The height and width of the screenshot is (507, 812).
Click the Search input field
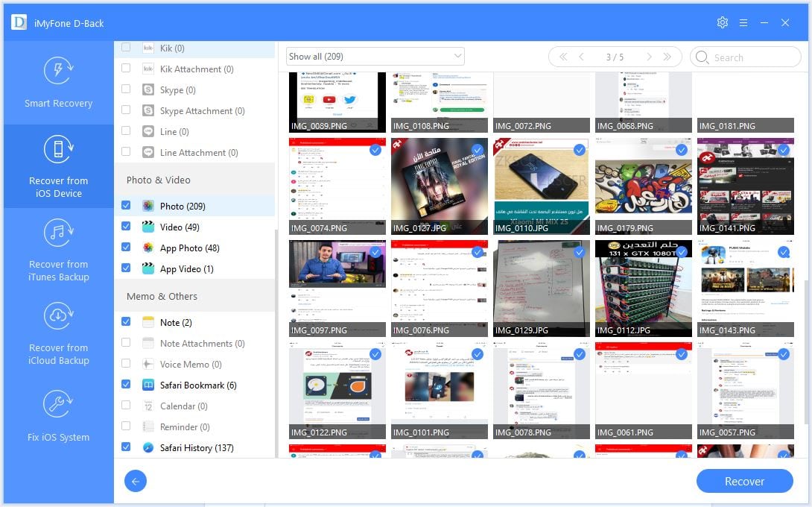tap(745, 57)
